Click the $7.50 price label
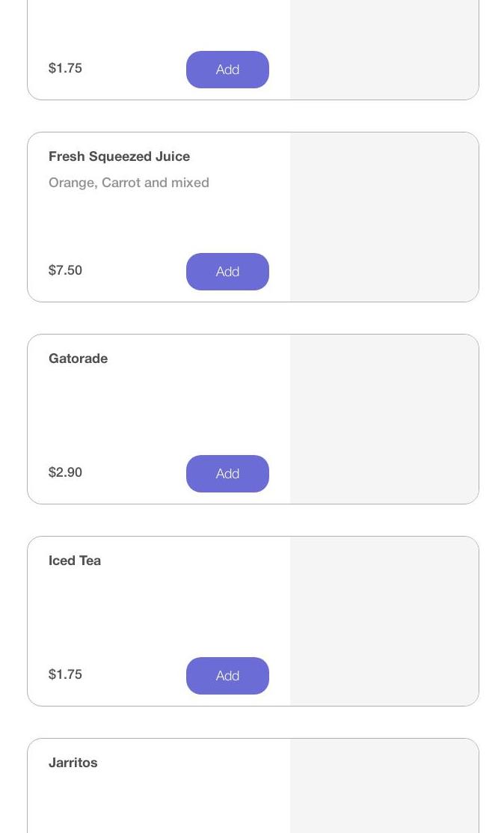Image resolution: width=504 pixels, height=833 pixels. coord(65,270)
